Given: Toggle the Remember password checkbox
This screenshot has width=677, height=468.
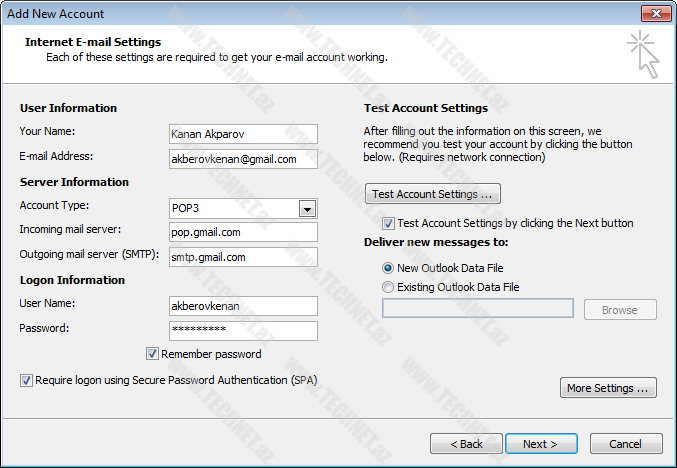Looking at the screenshot, I should click(x=152, y=354).
